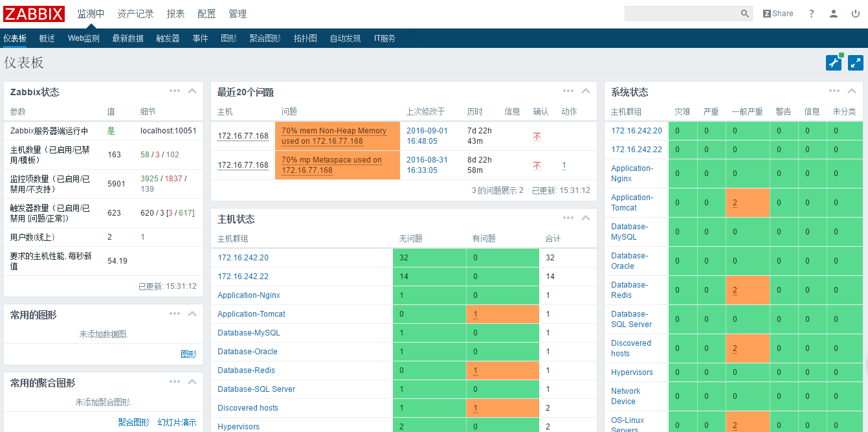Open the Application-Tomcat host group link
This screenshot has width=868, height=432.
[x=251, y=314]
